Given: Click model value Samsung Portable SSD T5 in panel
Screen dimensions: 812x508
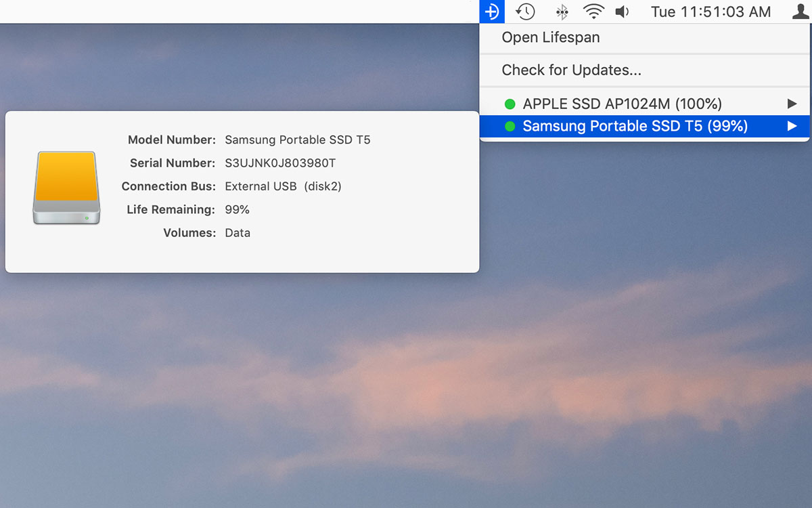Looking at the screenshot, I should 298,140.
